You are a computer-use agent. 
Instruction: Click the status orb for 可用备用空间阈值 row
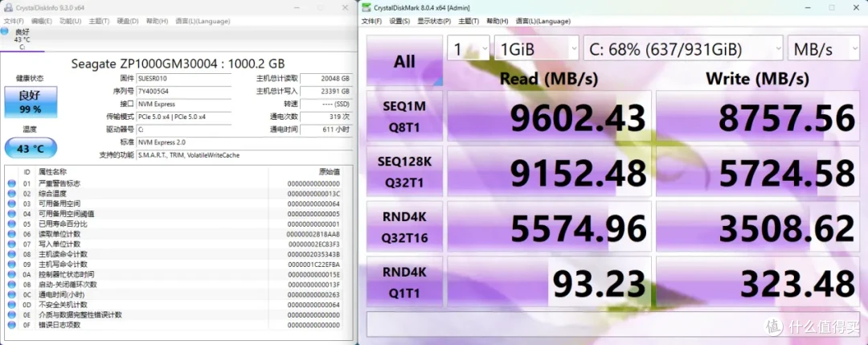point(11,214)
